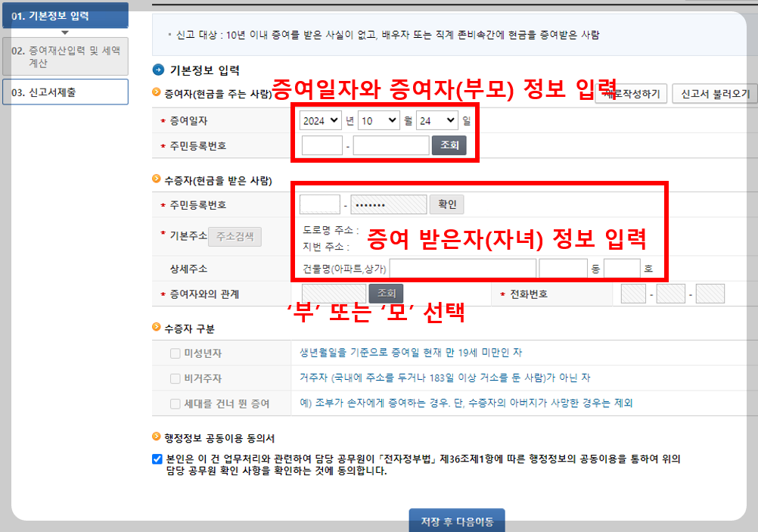This screenshot has height=532, width=758.
Task: Select step 03 신고서제출
Action: pos(64,91)
